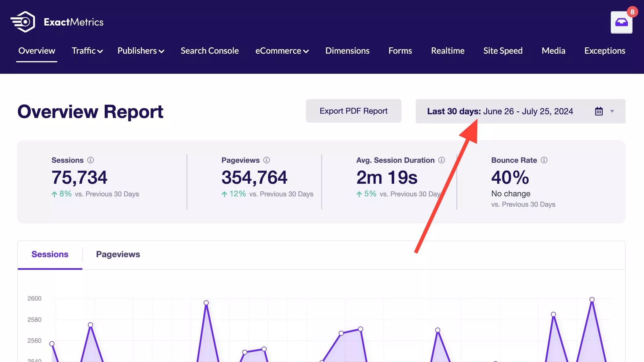This screenshot has width=644, height=362.
Task: Click the 2m 19s session duration value
Action: tap(387, 177)
